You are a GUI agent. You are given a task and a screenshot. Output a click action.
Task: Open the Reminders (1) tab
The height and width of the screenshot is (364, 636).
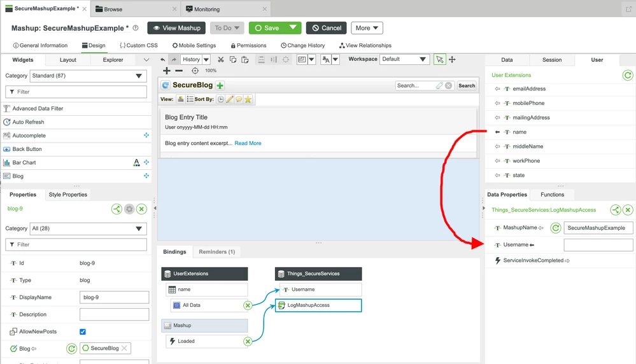(x=216, y=252)
